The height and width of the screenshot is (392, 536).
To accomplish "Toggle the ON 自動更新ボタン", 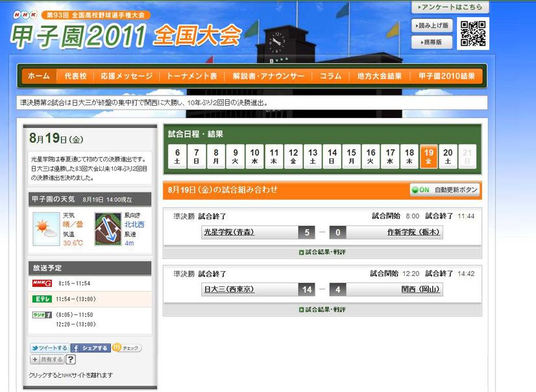I will (x=445, y=190).
